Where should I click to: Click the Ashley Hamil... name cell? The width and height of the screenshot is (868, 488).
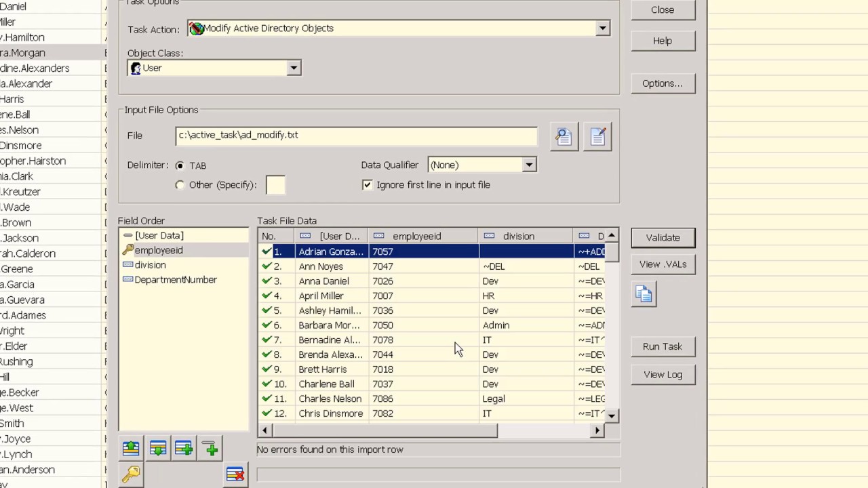[330, 310]
